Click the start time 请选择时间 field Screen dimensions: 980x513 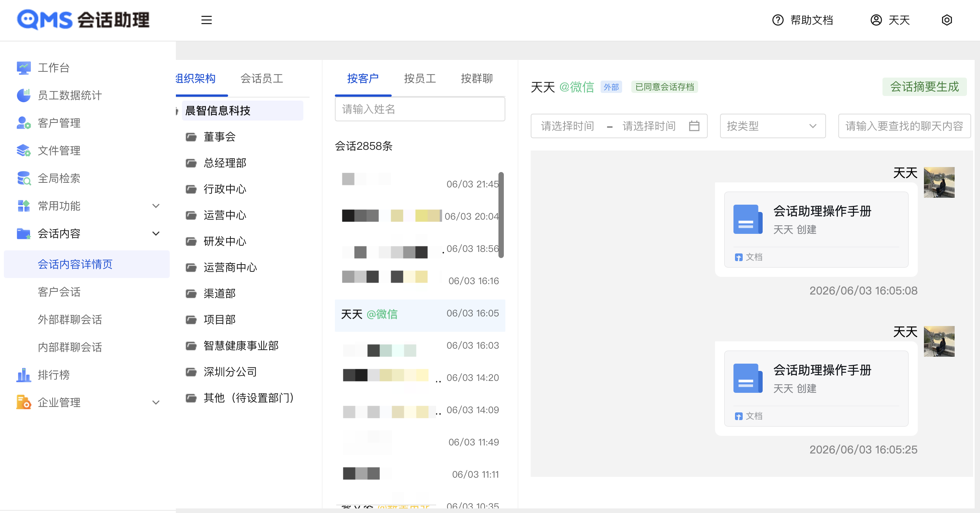(568, 126)
